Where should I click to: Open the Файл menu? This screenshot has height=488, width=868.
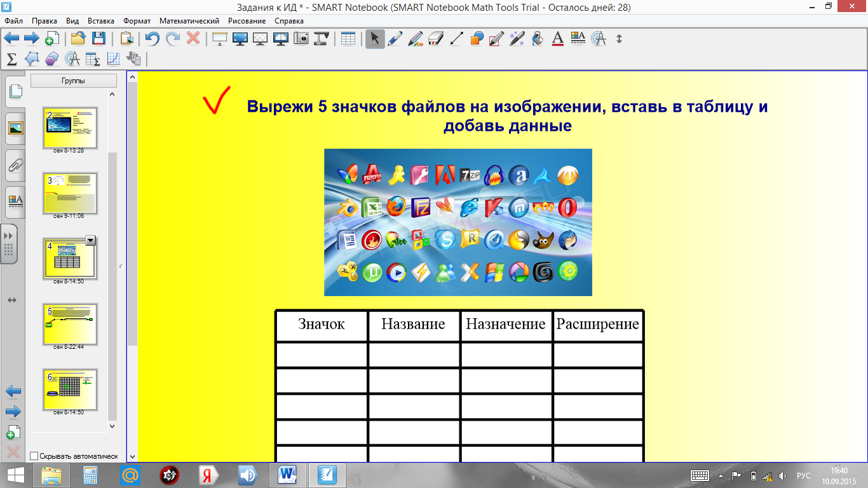[13, 21]
